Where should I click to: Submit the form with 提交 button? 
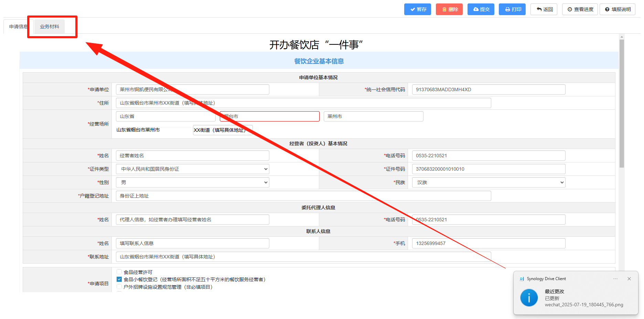(x=481, y=9)
